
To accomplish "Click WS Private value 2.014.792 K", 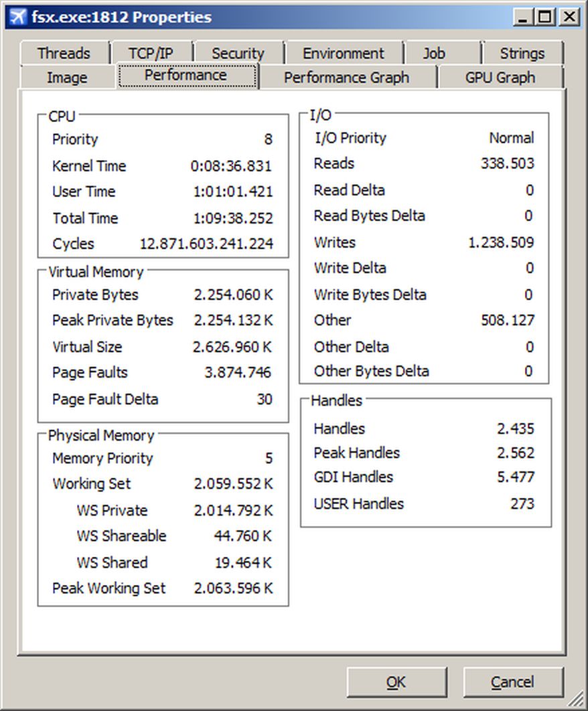I will [234, 511].
